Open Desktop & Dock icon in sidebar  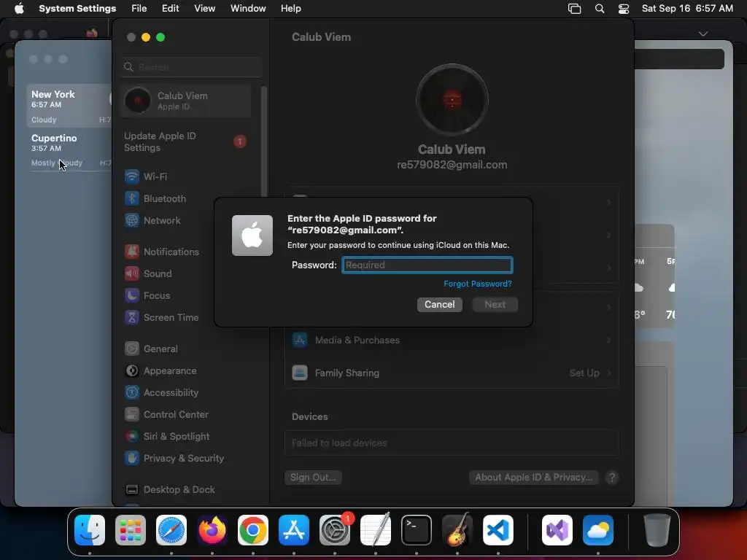point(132,489)
